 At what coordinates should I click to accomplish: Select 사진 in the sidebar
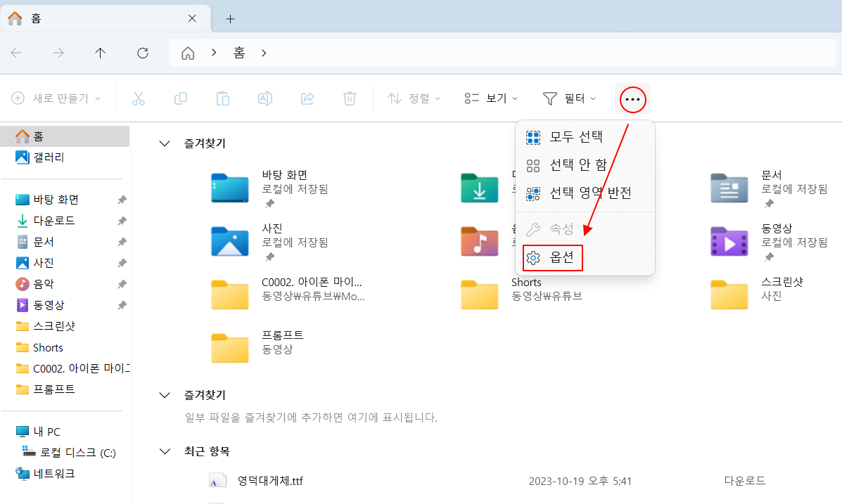65,263
